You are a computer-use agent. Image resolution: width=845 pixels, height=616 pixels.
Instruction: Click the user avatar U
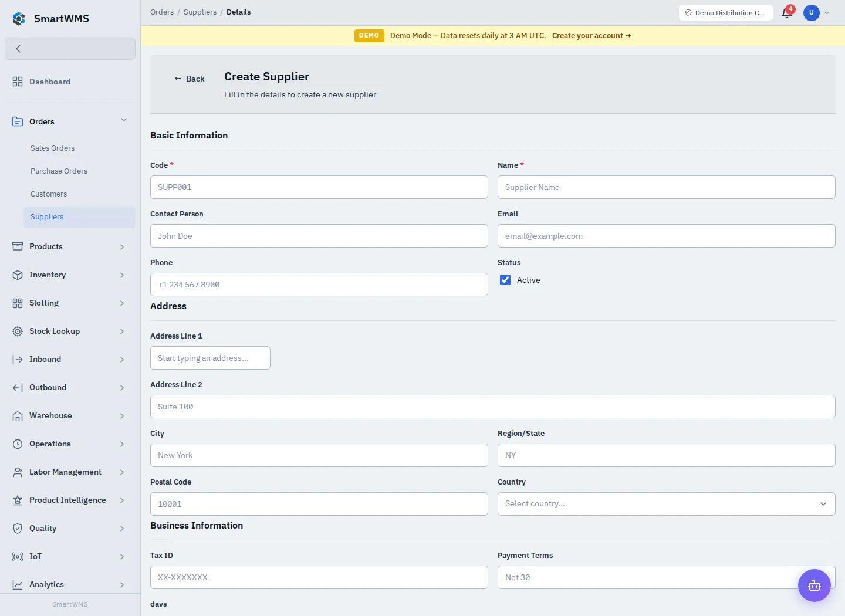(x=812, y=12)
